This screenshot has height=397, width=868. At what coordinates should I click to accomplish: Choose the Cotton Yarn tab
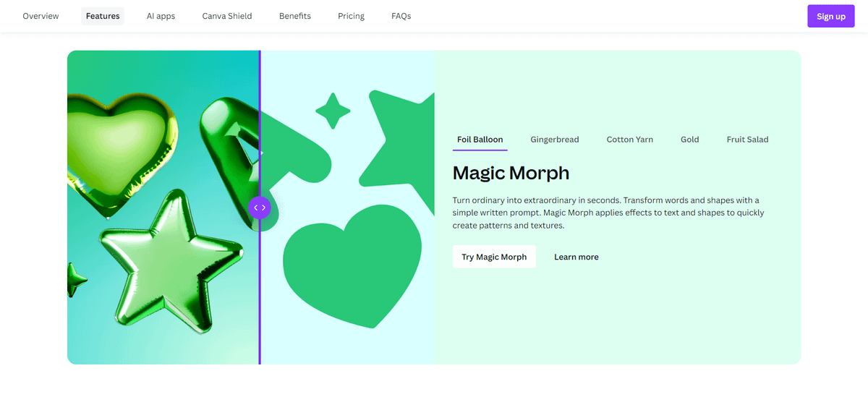click(x=629, y=140)
